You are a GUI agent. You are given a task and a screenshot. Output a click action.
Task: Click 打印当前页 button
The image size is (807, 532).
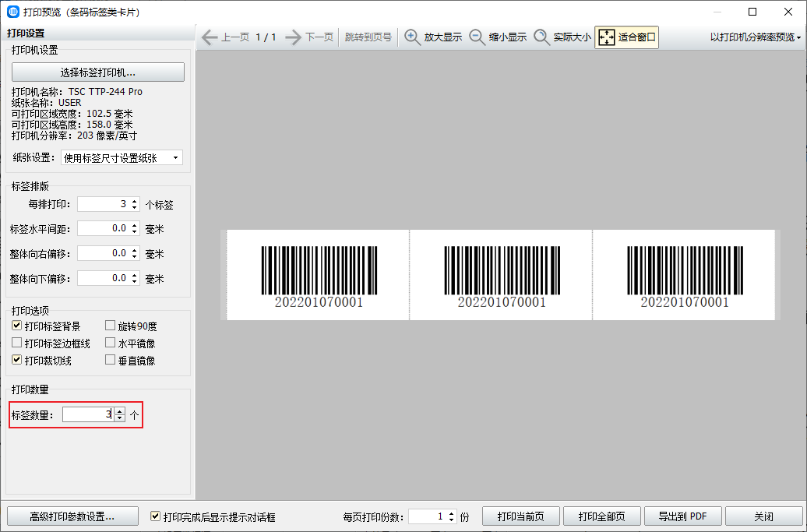click(521, 516)
